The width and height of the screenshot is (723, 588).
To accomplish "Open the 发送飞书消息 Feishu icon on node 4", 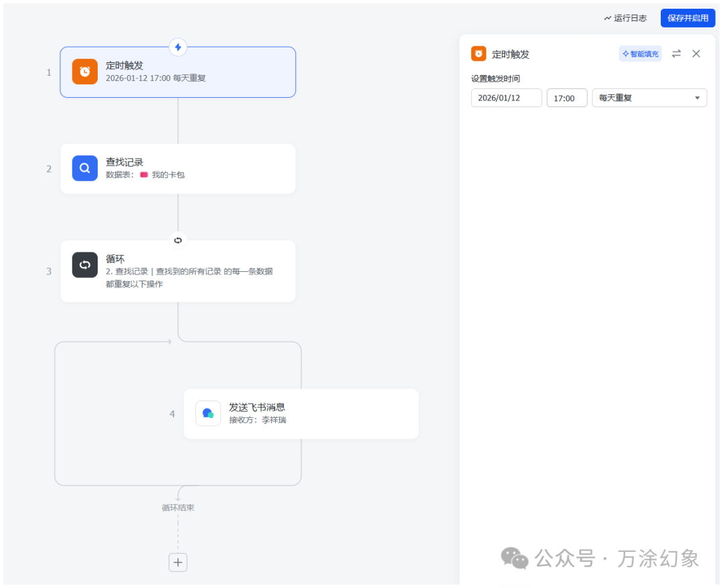I will tap(208, 413).
